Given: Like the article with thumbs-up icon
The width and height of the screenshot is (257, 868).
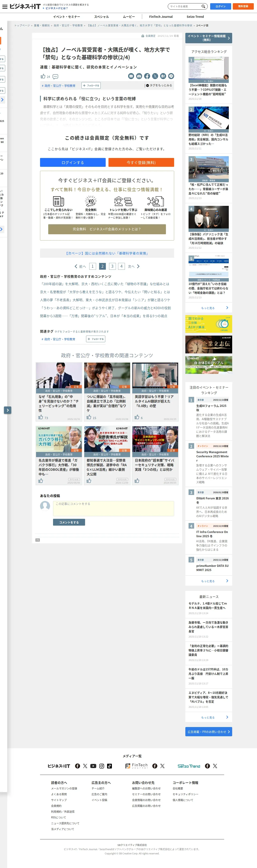Looking at the screenshot, I should click(x=43, y=76).
